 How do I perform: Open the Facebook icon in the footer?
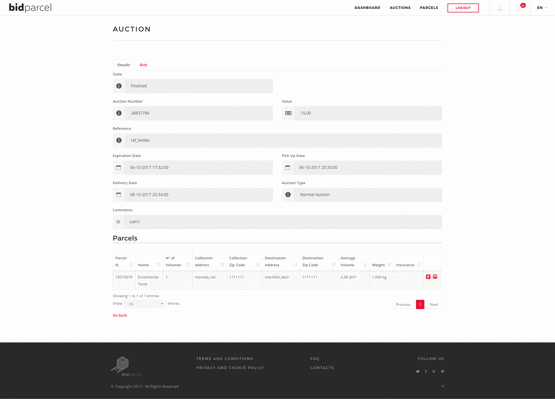click(426, 371)
